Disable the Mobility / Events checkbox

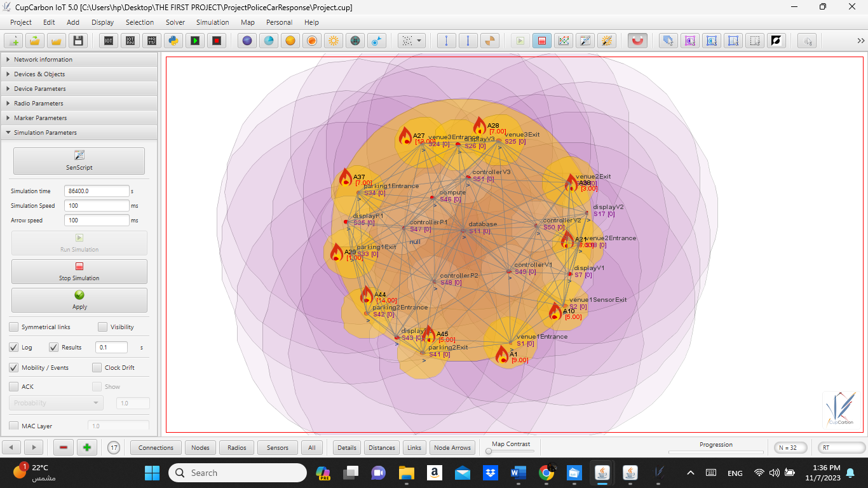(x=13, y=367)
